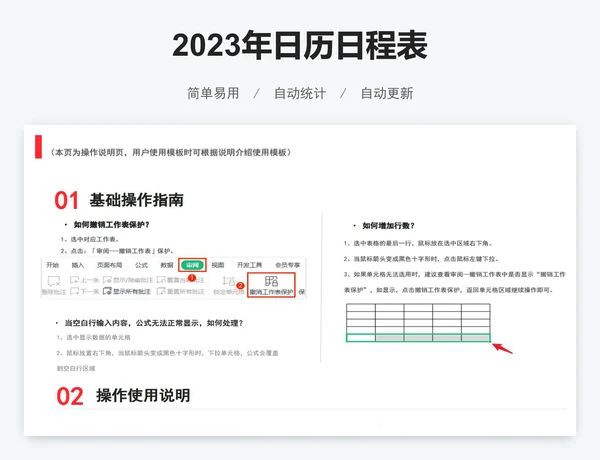Click heading 当空白行输入内容，公式无法正常显示
Image resolution: width=600 pixels, height=460 pixels.
point(154,323)
